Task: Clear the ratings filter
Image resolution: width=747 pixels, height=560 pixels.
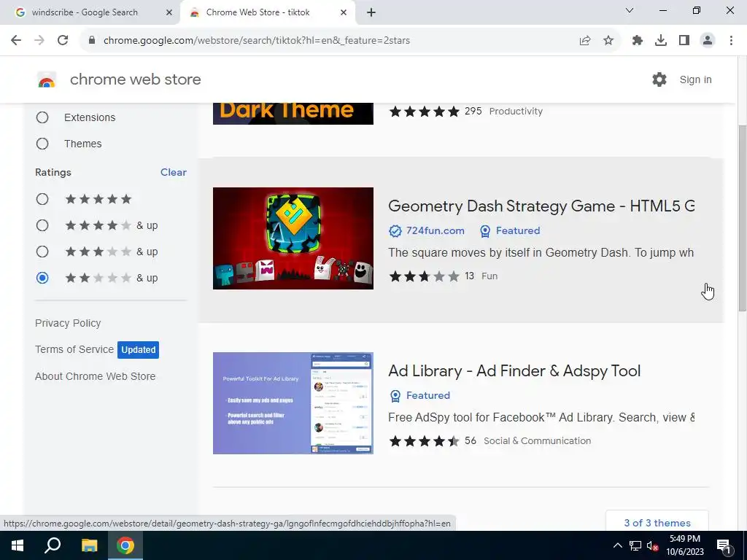Action: (x=174, y=172)
